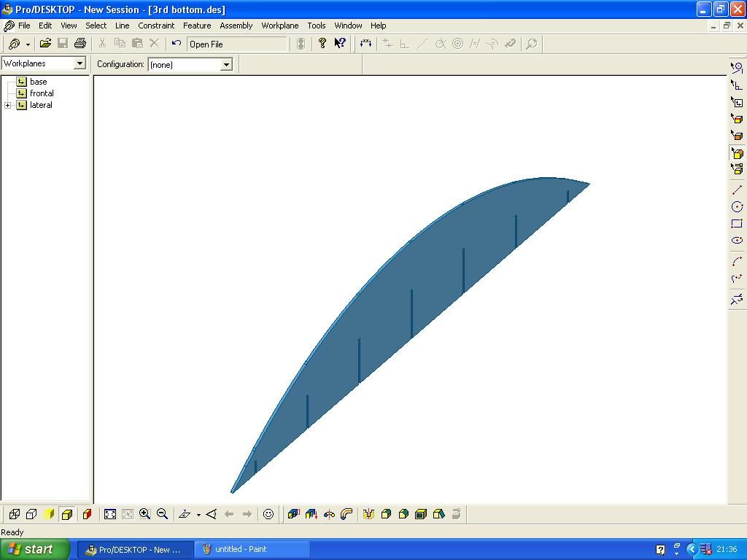Viewport: 747px width, 560px height.
Task: Expand the lateral workplane tree node
Action: 7,105
